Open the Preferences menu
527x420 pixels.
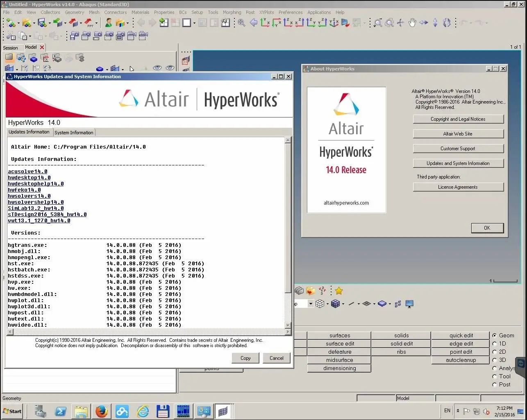point(291,12)
